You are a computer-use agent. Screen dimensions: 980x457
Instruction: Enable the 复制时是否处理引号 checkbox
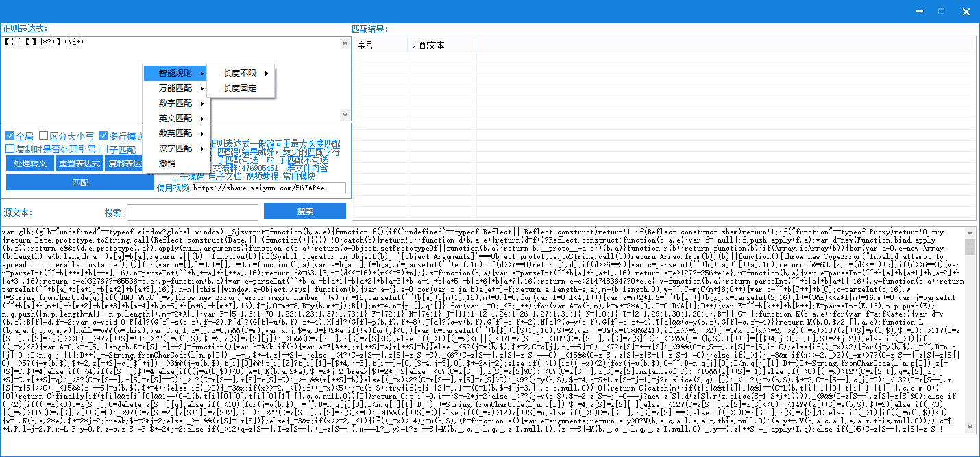point(10,149)
